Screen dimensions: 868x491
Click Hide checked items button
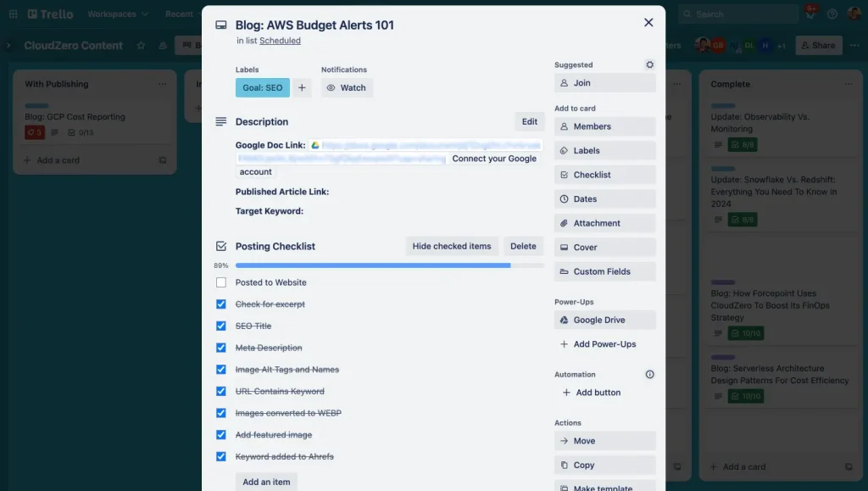click(451, 246)
